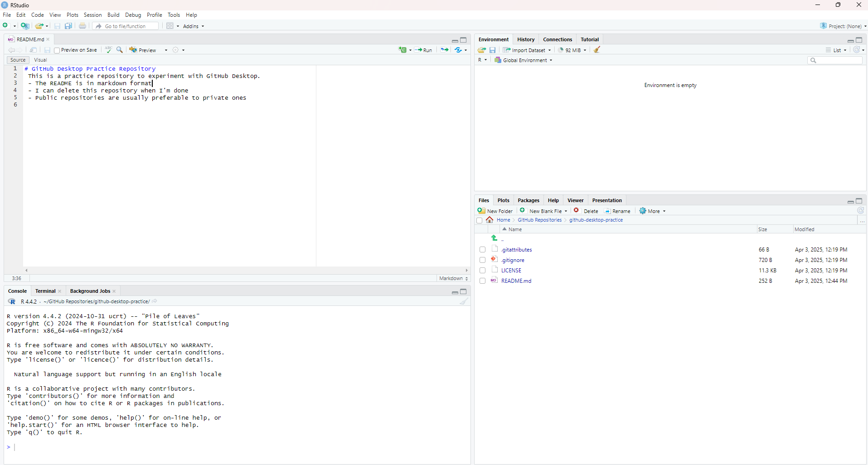Click Show in new window icon
This screenshot has width=868, height=465.
(x=34, y=50)
